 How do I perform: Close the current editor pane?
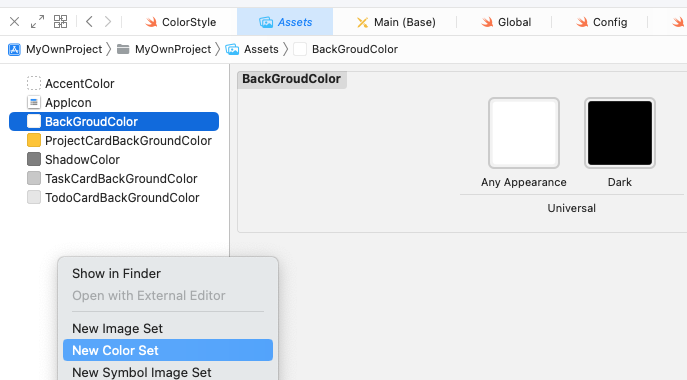coord(14,21)
